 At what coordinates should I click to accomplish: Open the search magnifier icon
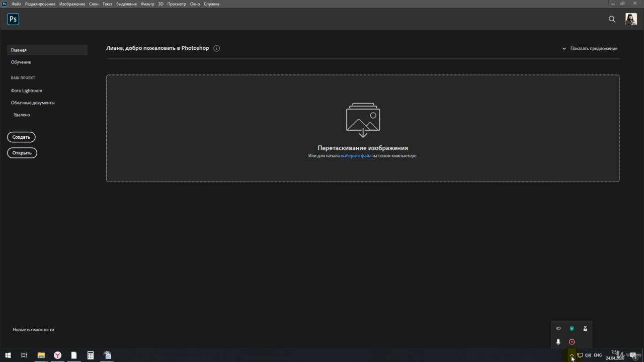click(x=612, y=19)
